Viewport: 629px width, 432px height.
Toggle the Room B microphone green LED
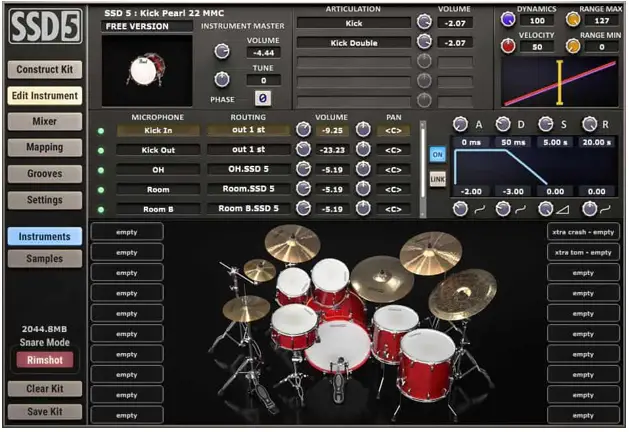click(x=101, y=209)
